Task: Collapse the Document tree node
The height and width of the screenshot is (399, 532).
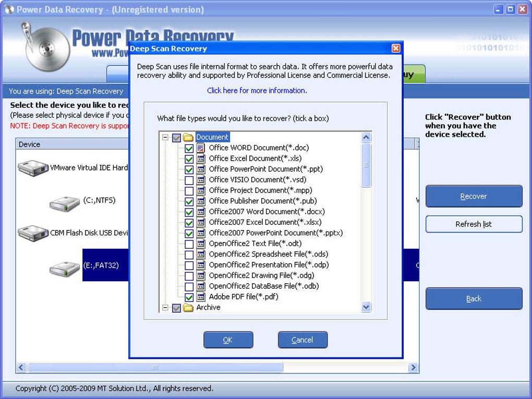Action: [x=165, y=137]
